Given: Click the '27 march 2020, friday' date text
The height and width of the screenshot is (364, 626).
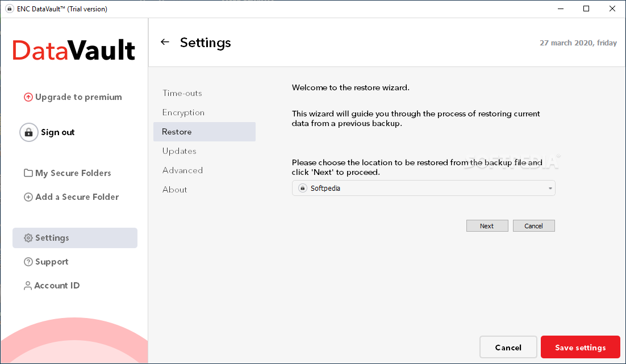Looking at the screenshot, I should (578, 43).
